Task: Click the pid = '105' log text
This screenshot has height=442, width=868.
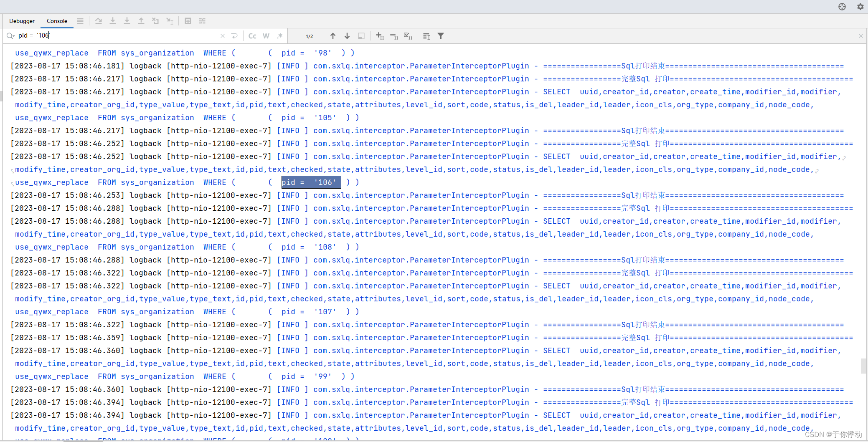Action: click(309, 118)
